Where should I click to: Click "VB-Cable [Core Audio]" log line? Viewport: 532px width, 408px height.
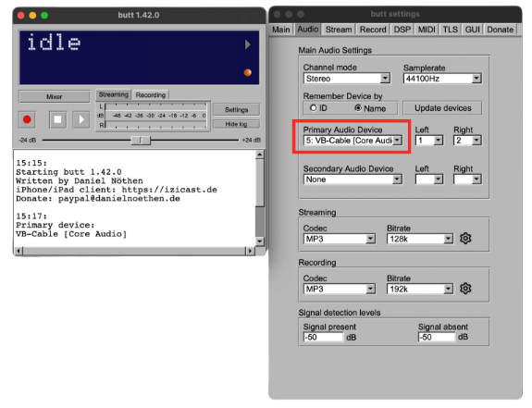[x=71, y=234]
